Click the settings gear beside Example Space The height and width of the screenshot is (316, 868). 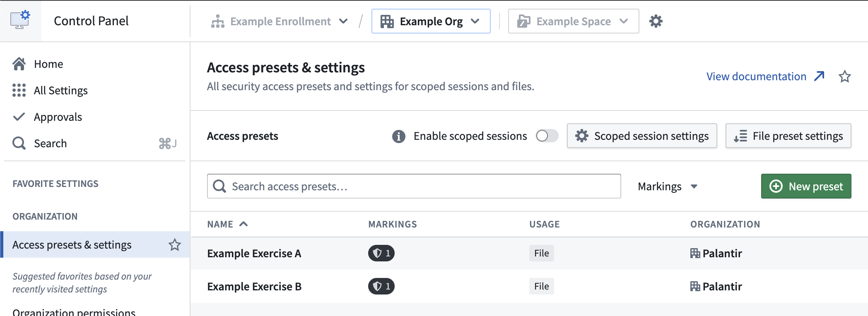coord(656,21)
